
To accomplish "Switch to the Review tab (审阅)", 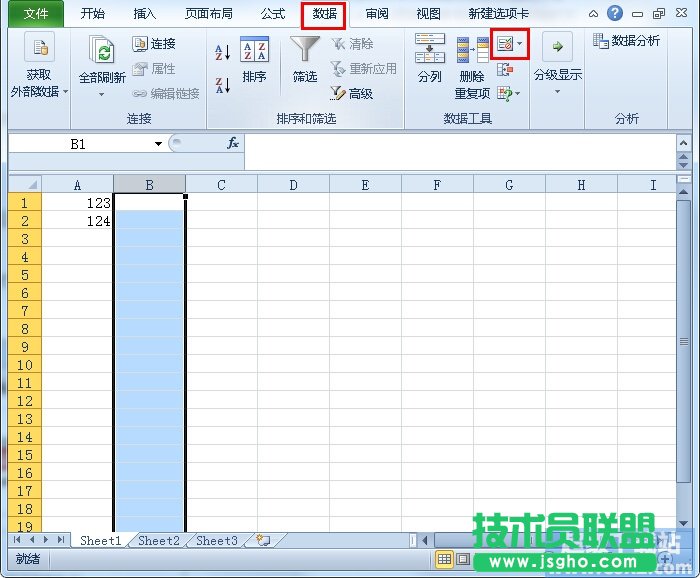I will pos(377,14).
